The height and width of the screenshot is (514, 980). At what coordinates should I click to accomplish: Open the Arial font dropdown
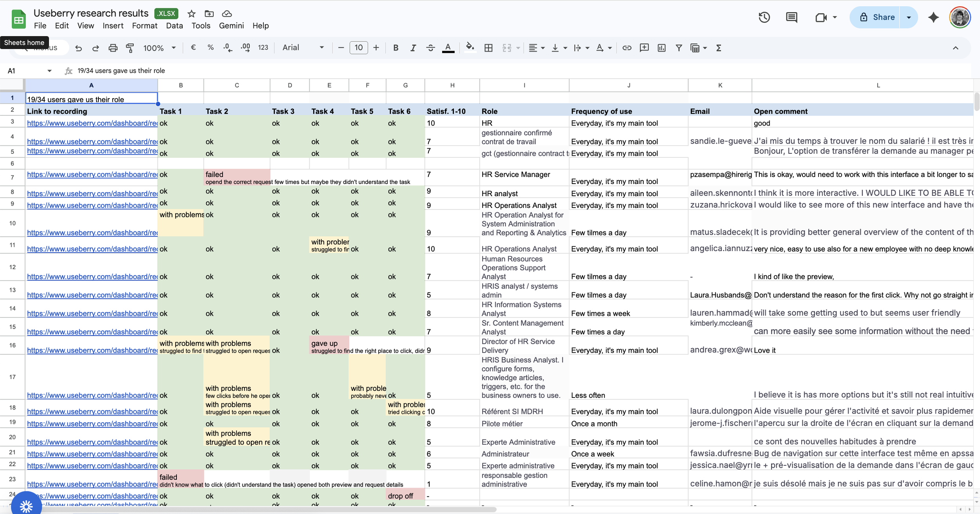[x=303, y=48]
